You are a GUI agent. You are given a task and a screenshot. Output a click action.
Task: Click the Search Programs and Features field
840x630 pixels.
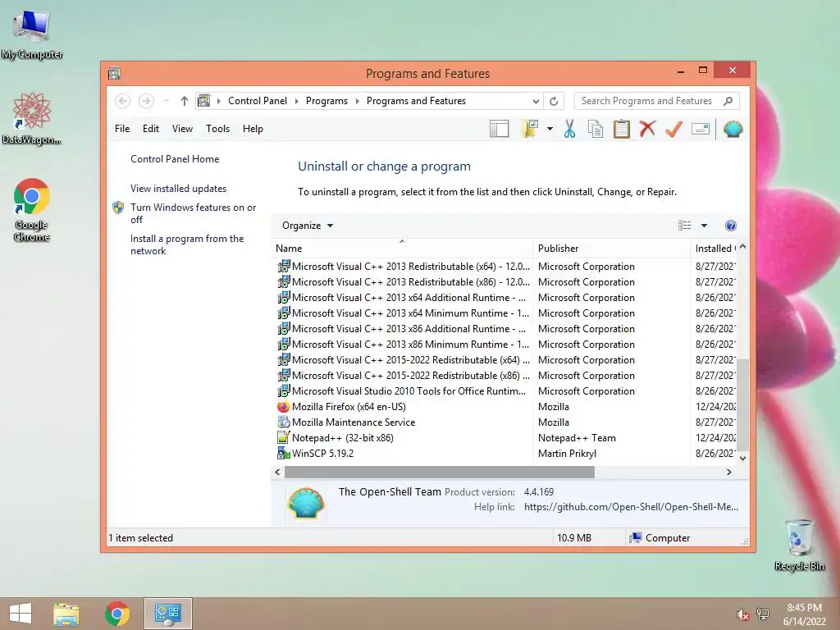[x=648, y=101]
